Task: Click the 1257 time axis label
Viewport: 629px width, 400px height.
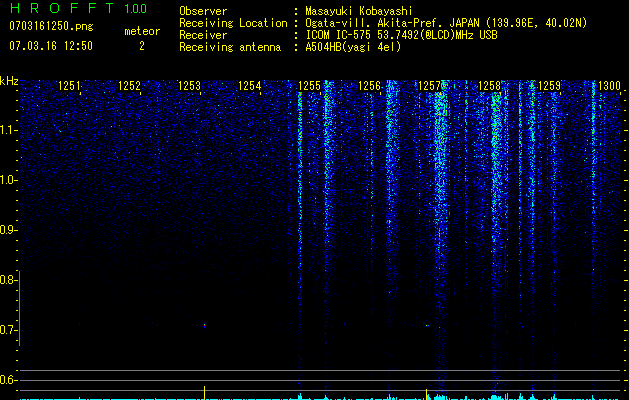Action: pos(429,86)
